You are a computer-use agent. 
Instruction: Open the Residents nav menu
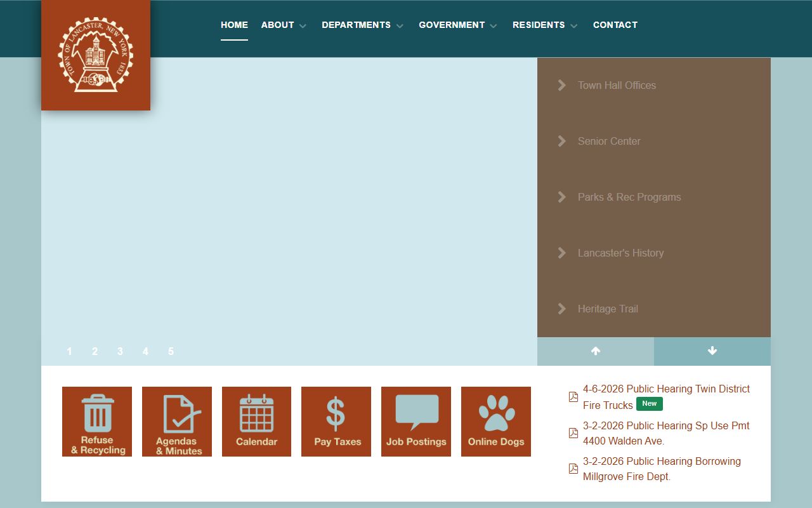tap(539, 25)
